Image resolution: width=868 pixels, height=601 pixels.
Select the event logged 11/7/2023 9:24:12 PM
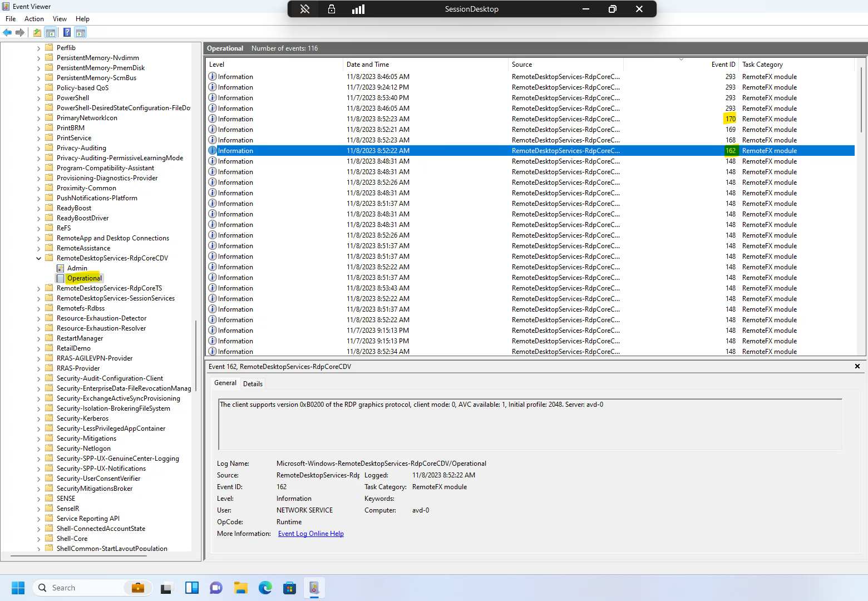[x=531, y=87]
